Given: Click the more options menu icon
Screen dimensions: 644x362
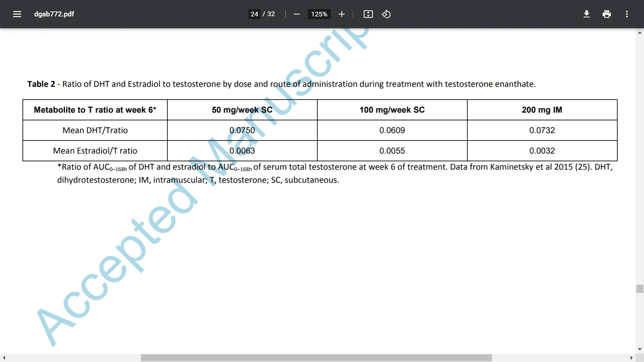Looking at the screenshot, I should (627, 14).
